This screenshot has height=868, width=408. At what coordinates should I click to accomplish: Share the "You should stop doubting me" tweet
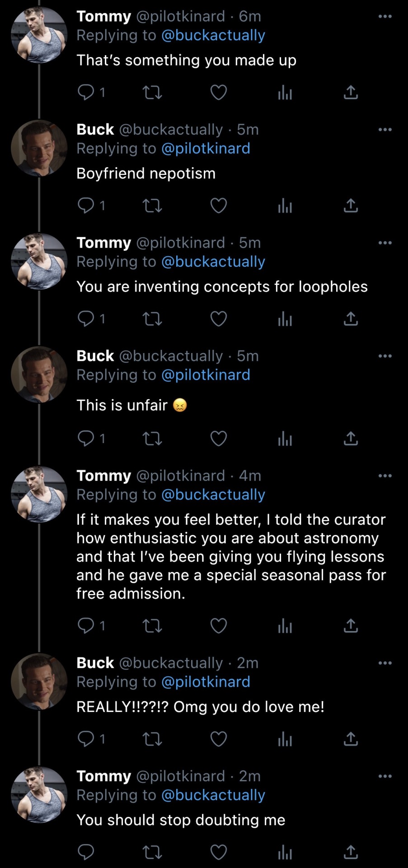pos(351,853)
